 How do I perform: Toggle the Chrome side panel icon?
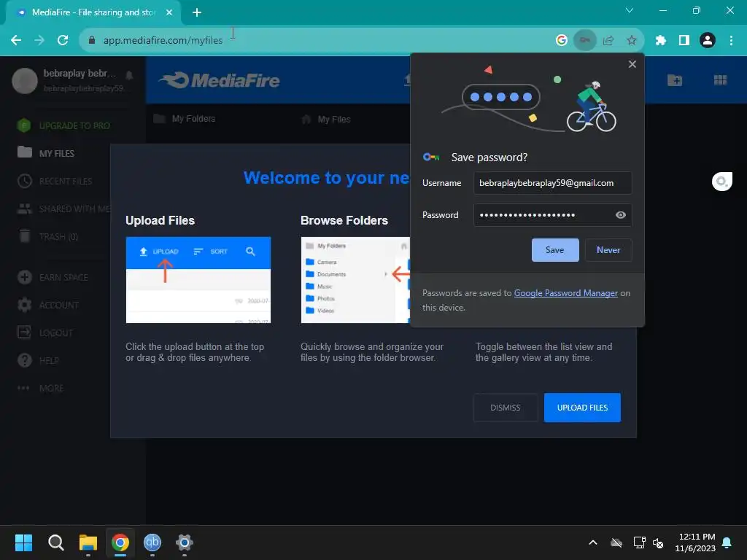coord(684,41)
